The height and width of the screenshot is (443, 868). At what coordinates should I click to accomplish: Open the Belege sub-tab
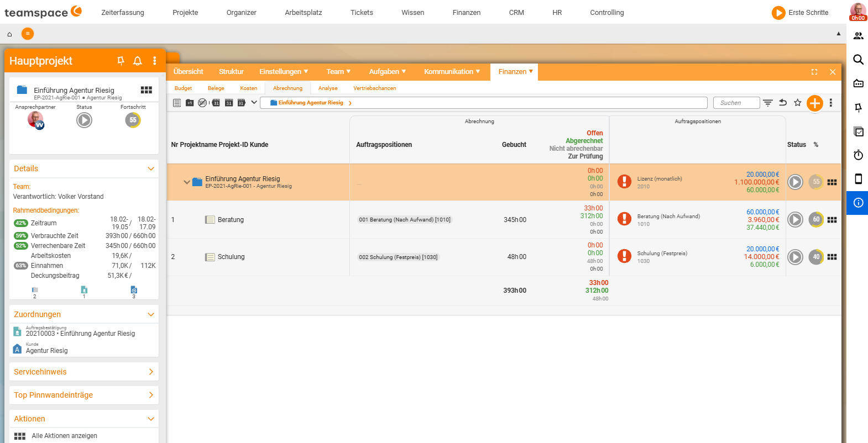coord(216,88)
